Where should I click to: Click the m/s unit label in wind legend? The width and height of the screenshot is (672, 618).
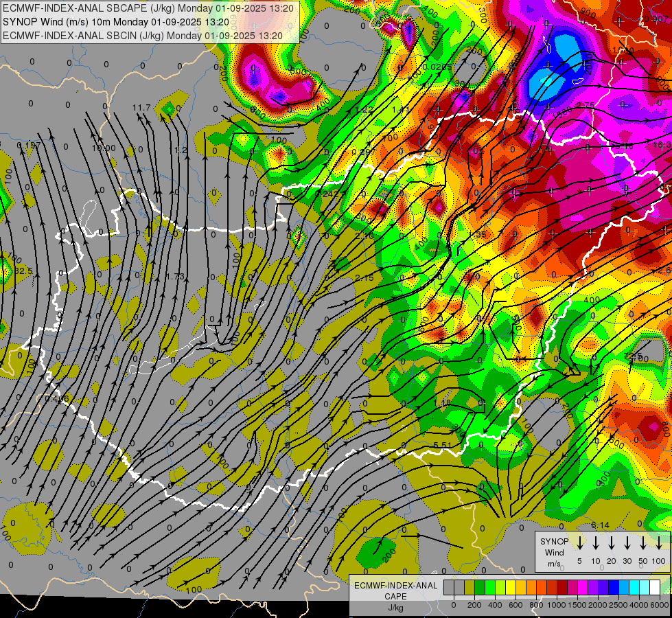tap(554, 564)
